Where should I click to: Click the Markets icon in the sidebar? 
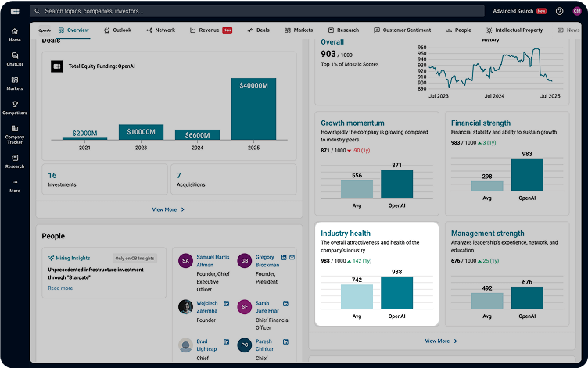click(x=15, y=83)
